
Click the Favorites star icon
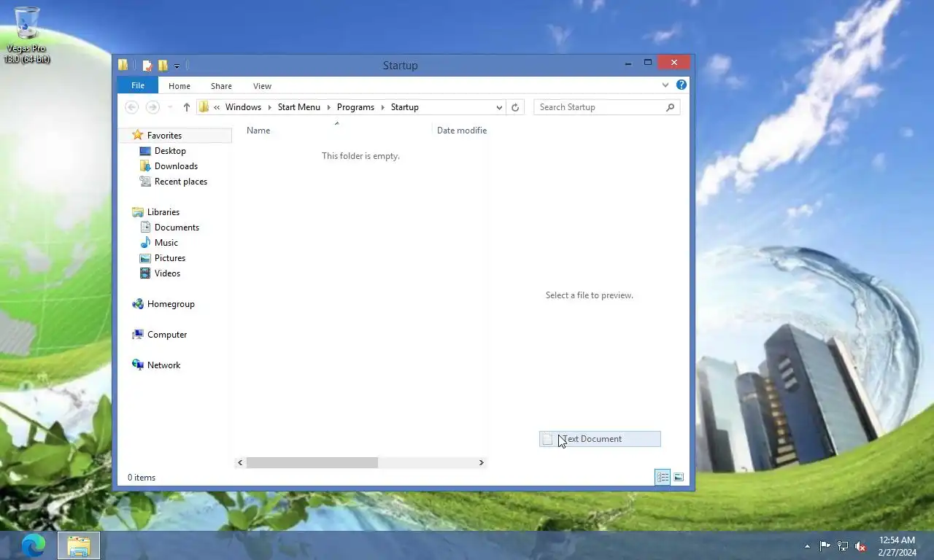pyautogui.click(x=137, y=136)
